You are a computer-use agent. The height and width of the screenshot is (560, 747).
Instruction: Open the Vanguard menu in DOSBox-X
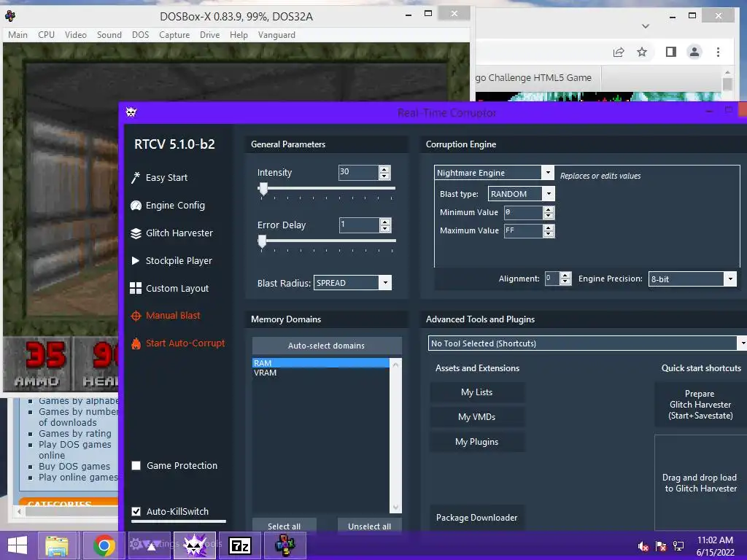(x=276, y=35)
